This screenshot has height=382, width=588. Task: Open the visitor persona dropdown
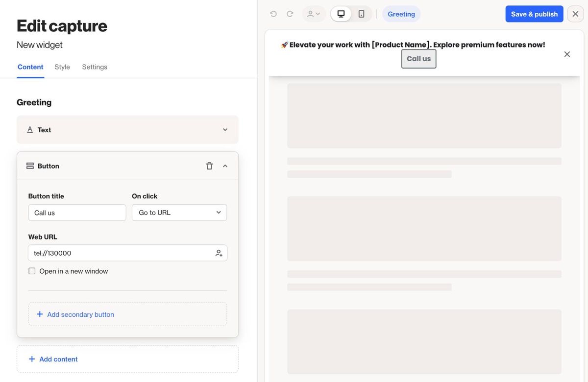pos(314,14)
